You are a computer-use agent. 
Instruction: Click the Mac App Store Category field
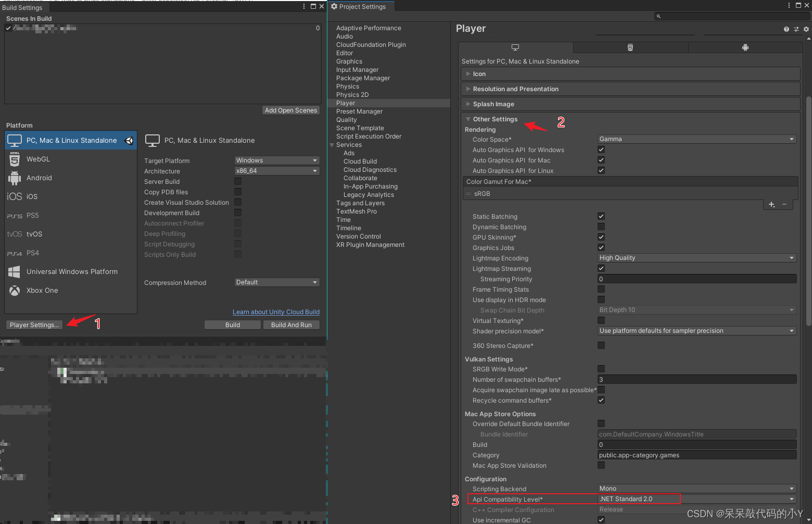pos(697,455)
